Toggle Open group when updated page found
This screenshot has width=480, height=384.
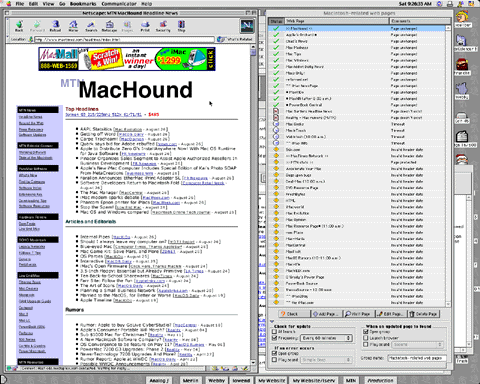click(x=366, y=332)
